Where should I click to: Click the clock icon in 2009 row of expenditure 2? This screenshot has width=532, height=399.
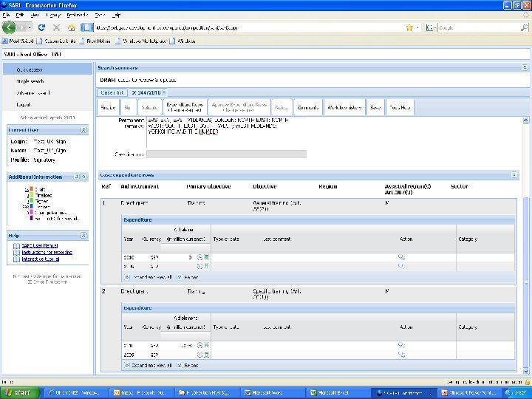[199, 355]
